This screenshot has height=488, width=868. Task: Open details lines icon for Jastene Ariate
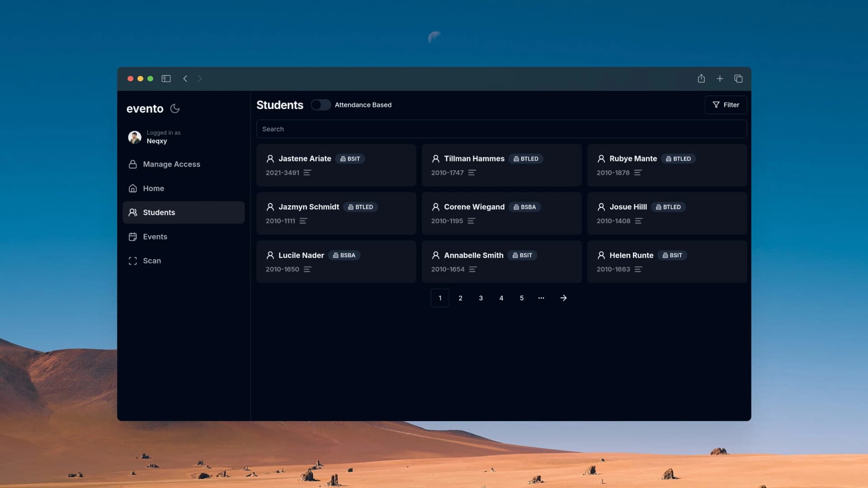[307, 173]
